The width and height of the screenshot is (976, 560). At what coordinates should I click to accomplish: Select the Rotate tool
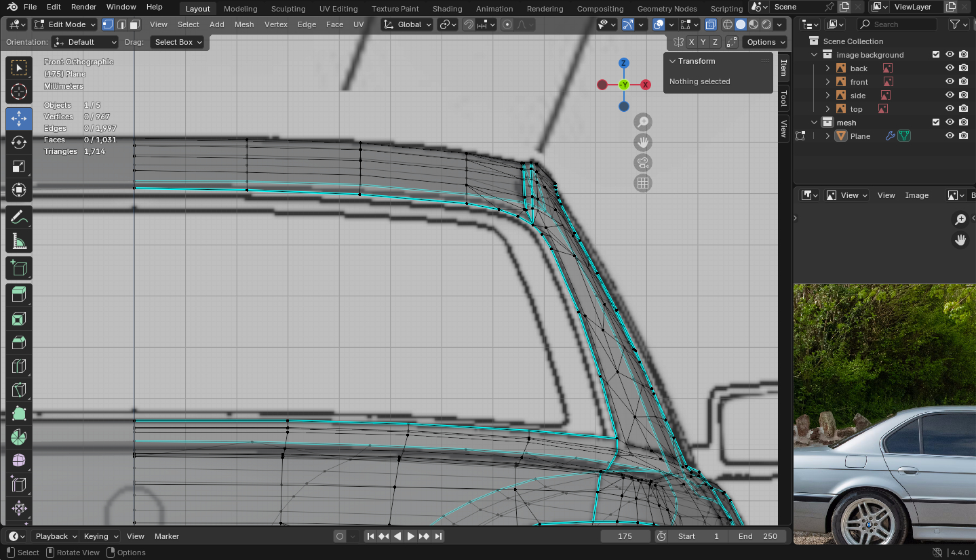(19, 142)
